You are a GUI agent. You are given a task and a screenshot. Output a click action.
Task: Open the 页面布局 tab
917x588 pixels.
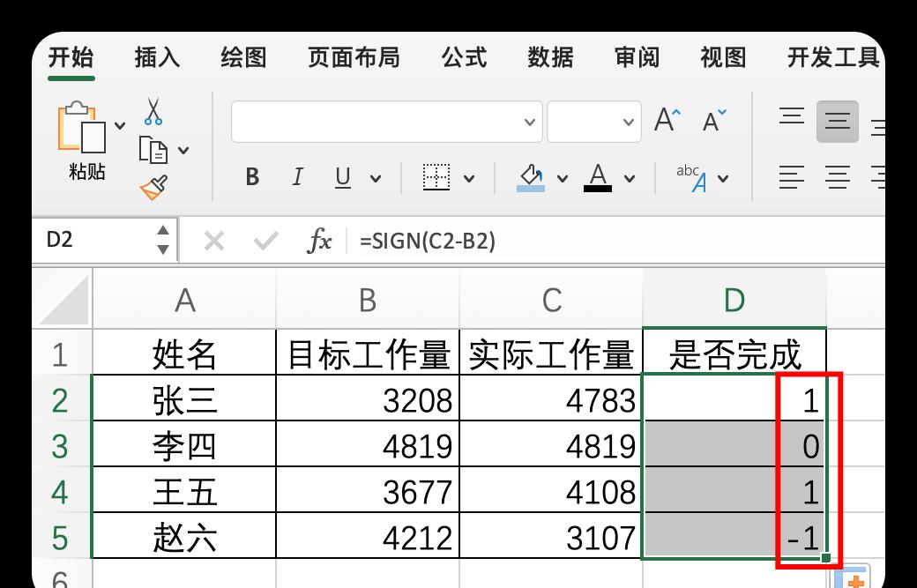(x=354, y=58)
